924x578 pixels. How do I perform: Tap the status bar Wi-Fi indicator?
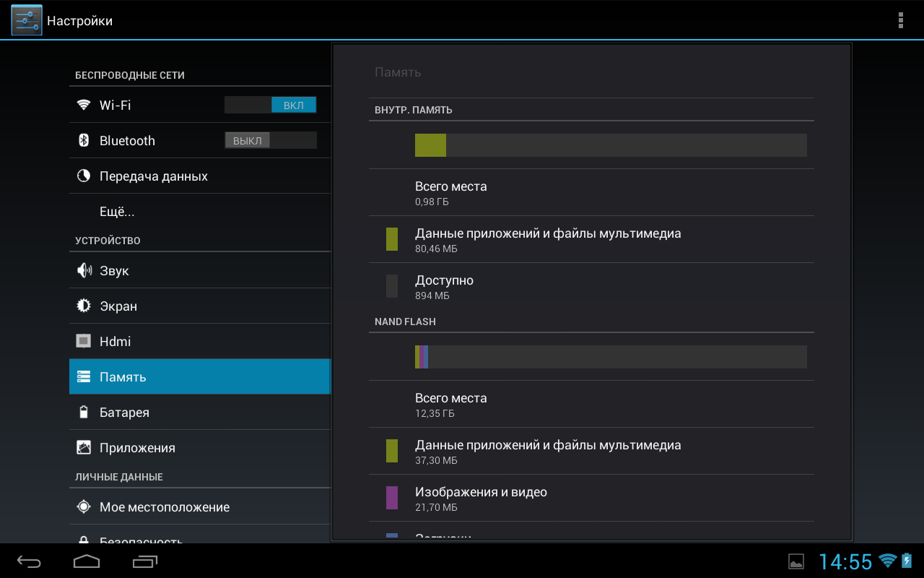point(888,561)
